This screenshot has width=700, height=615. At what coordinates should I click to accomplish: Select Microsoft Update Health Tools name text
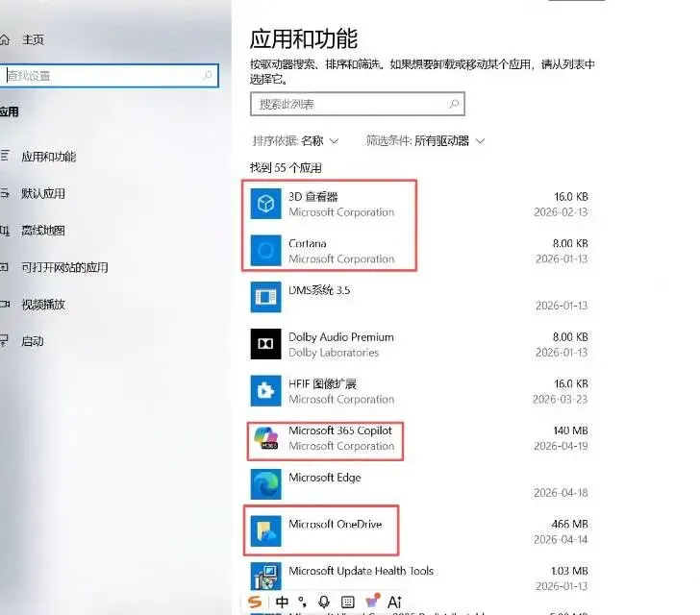click(x=362, y=571)
